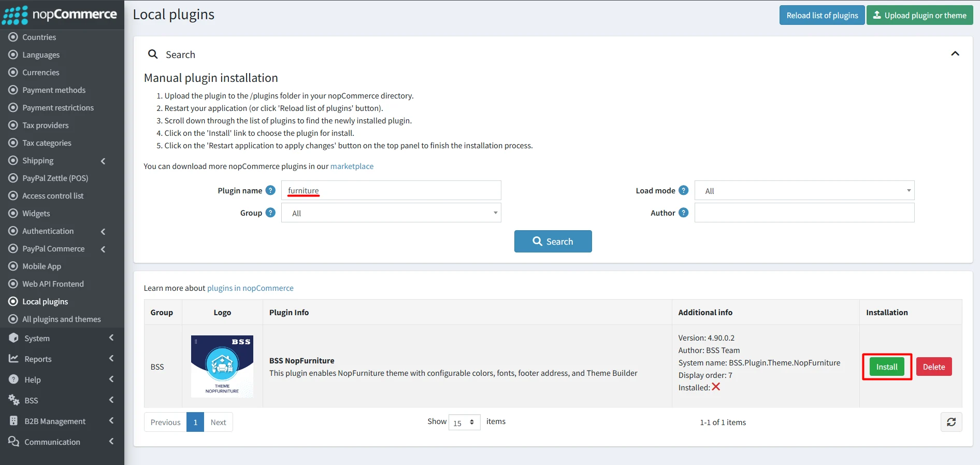Click the nopCommerce logo
The height and width of the screenshot is (465, 980).
click(x=60, y=15)
